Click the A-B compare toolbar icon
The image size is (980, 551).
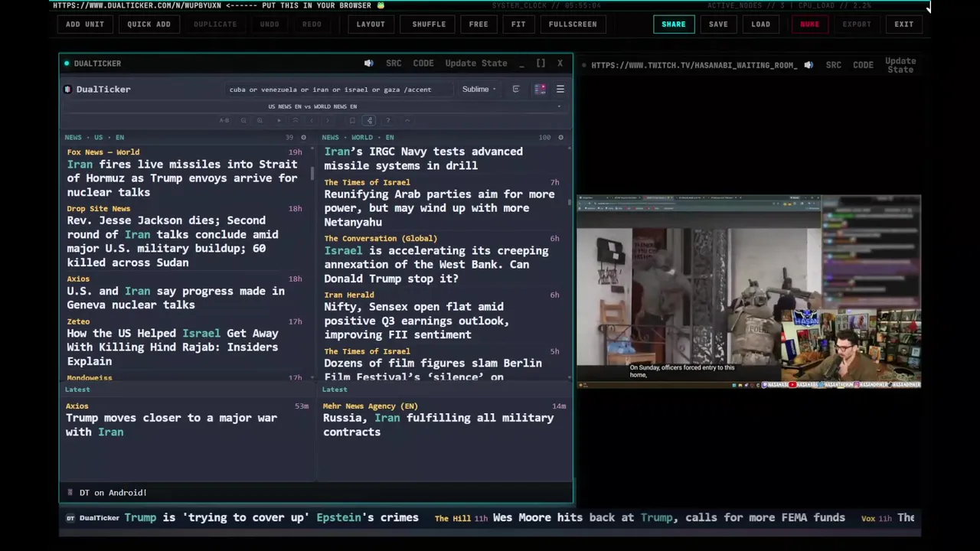224,120
